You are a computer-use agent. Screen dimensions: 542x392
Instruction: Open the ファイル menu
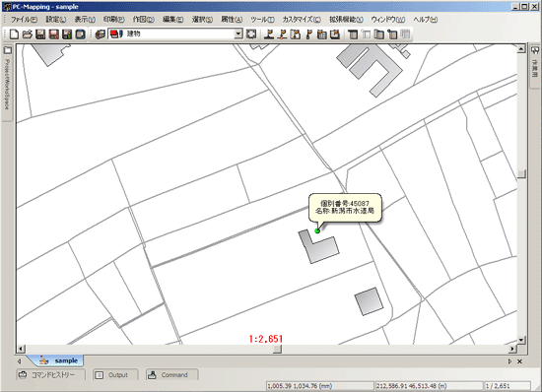pyautogui.click(x=24, y=20)
